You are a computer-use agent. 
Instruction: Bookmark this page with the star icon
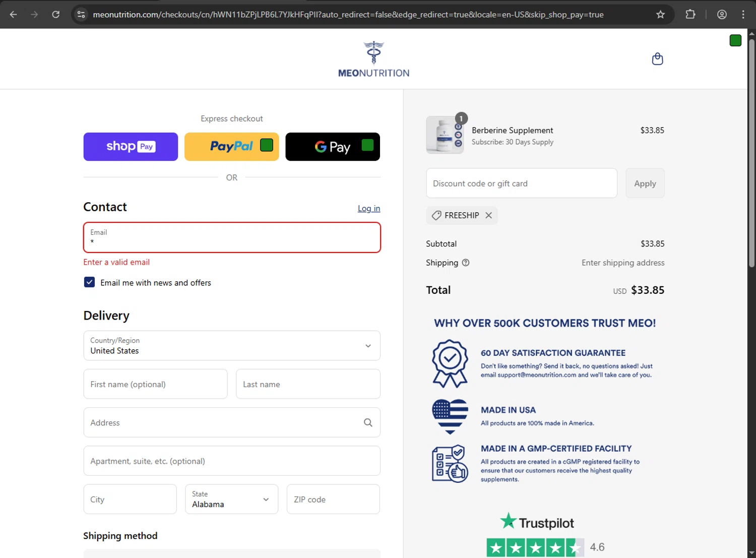tap(660, 15)
